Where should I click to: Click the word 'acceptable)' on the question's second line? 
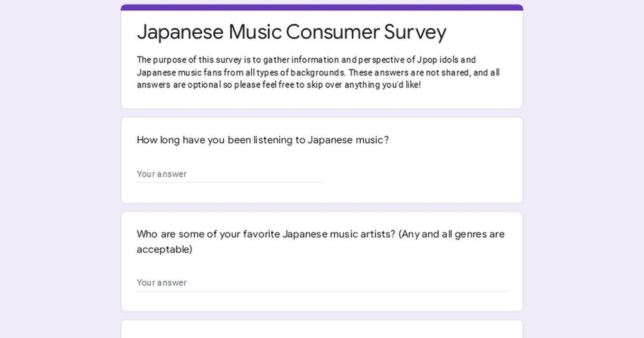pos(165,249)
